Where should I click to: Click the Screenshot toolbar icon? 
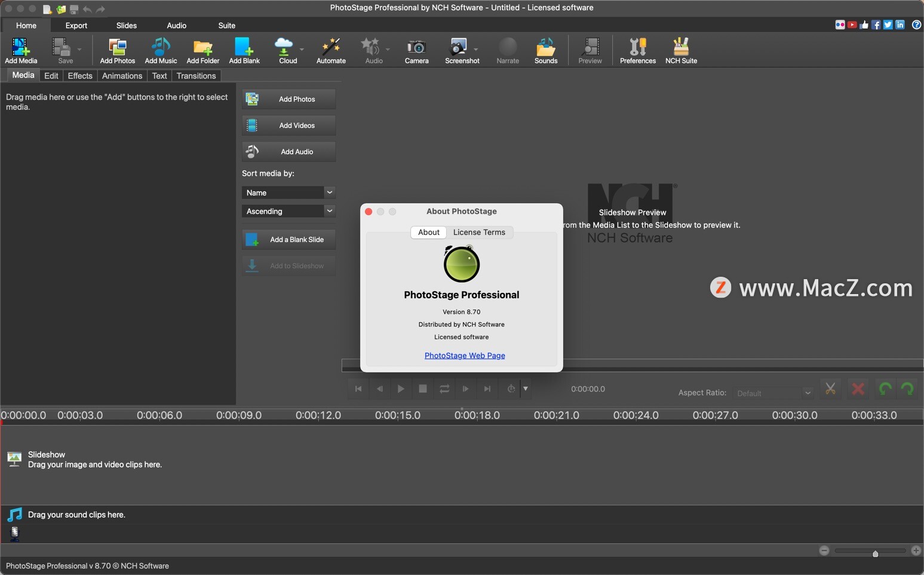[461, 51]
